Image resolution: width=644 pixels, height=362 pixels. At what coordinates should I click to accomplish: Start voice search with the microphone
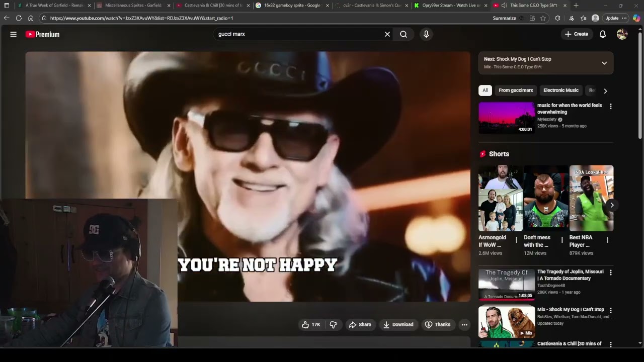(x=426, y=34)
